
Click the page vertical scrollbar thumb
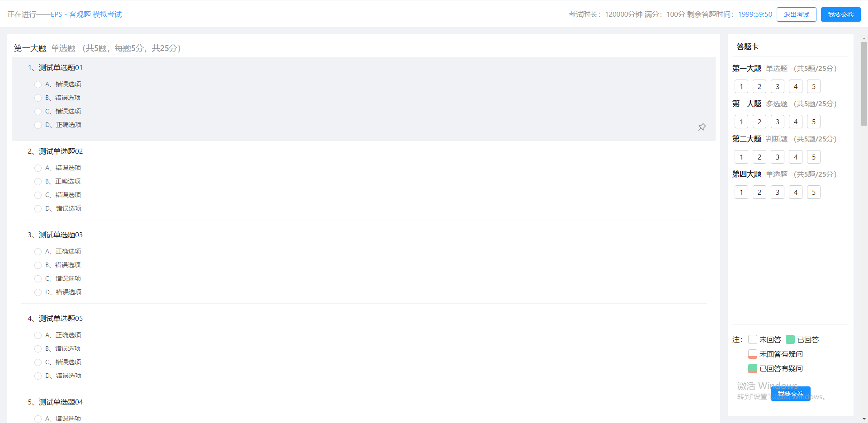point(864,84)
